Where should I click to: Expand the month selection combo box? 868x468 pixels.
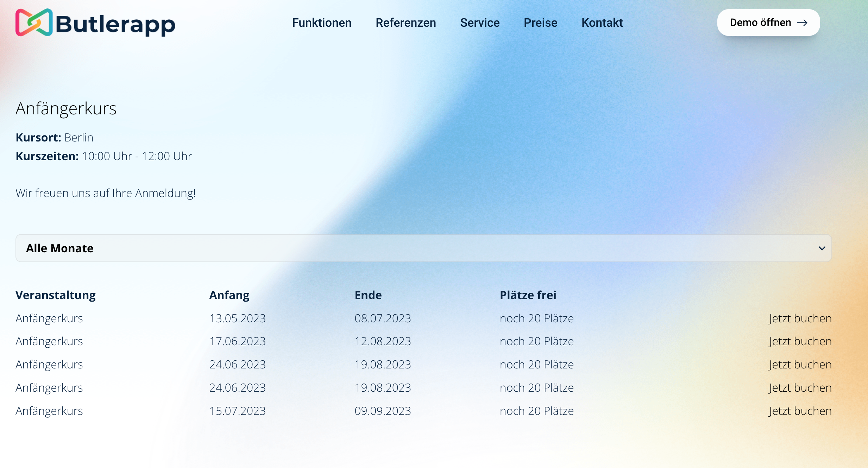pos(422,248)
